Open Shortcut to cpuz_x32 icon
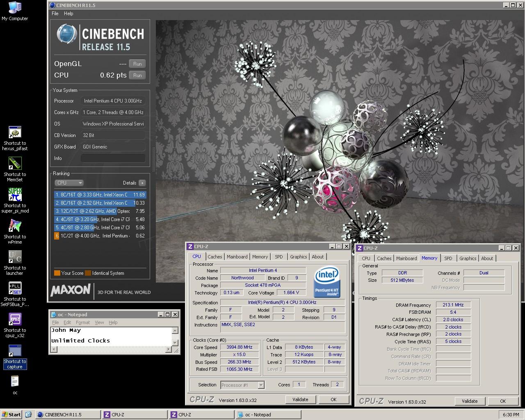Screen dimensions: 525x420 pos(15,325)
